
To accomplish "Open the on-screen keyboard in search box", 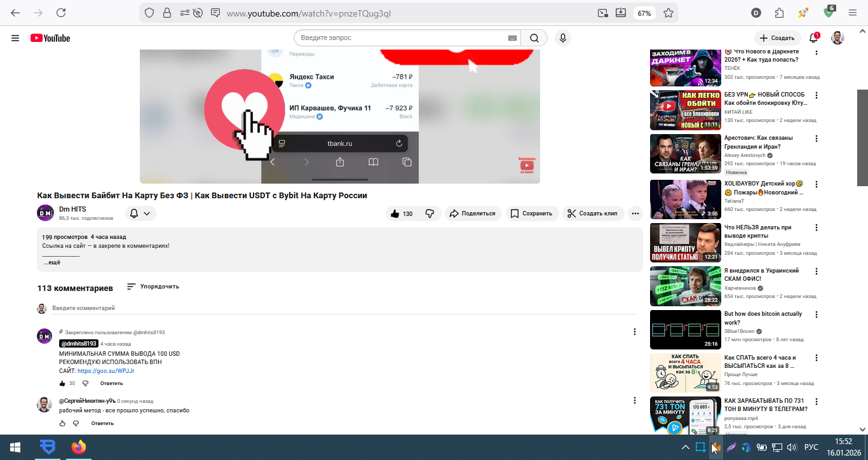I will [512, 38].
